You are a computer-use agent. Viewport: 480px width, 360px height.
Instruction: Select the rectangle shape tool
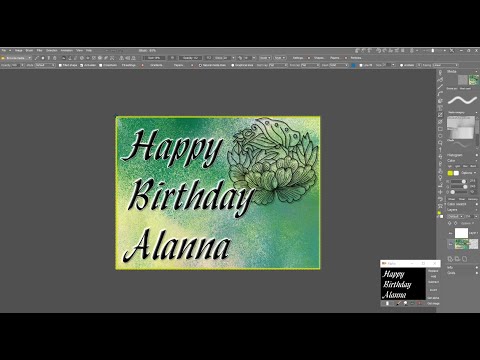[440, 129]
